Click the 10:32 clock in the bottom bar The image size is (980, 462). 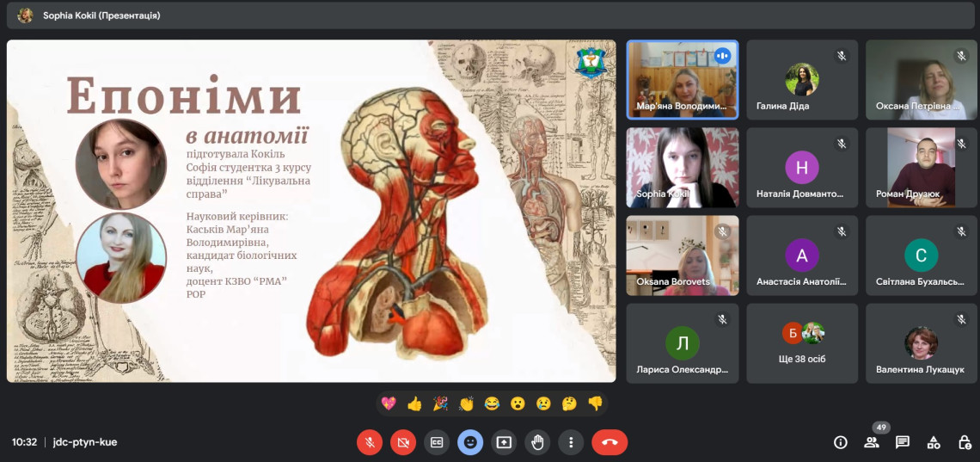(24, 442)
